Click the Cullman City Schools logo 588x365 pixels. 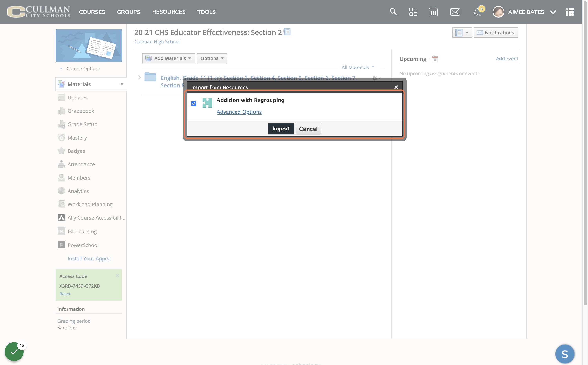point(39,12)
